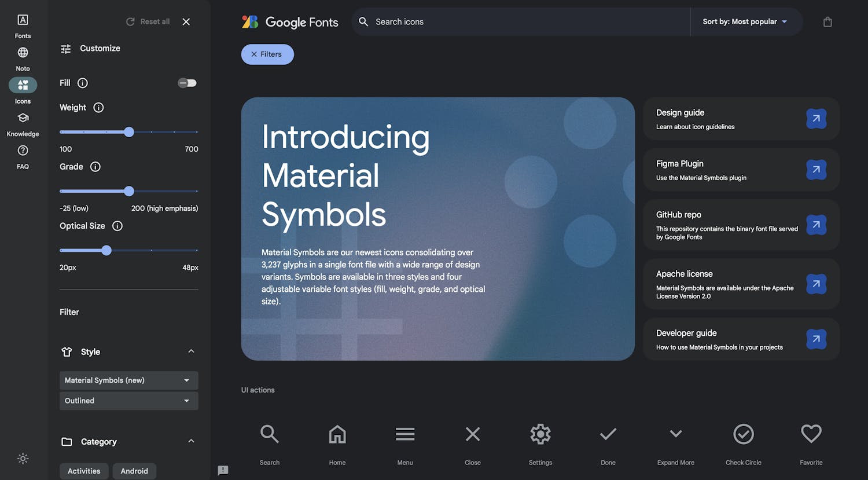Open the GitHub repo link card

(741, 225)
